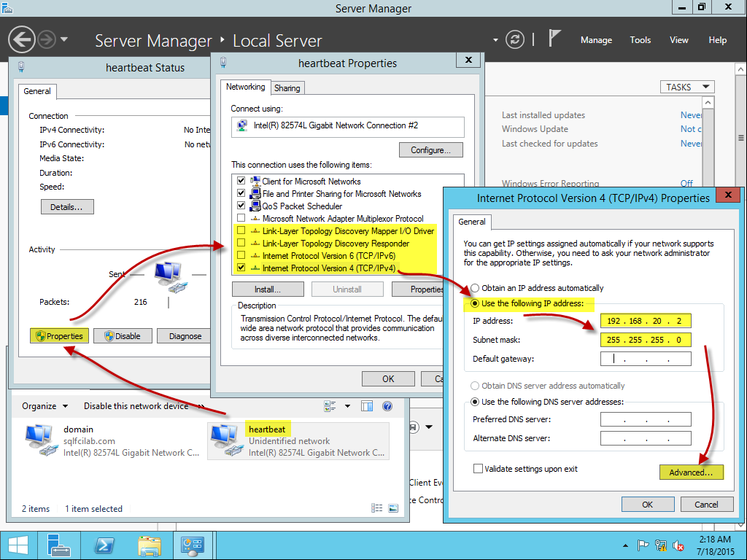747x560 pixels.
Task: Switch to large icons view in status bar
Action: (x=393, y=508)
